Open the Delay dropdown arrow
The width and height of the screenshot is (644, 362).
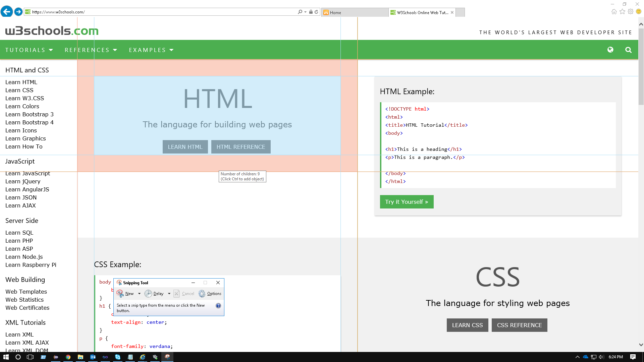pos(169,294)
